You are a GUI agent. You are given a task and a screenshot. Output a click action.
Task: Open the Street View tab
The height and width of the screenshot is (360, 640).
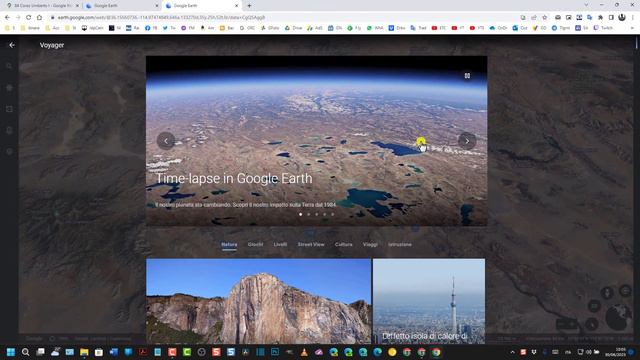coord(311,244)
